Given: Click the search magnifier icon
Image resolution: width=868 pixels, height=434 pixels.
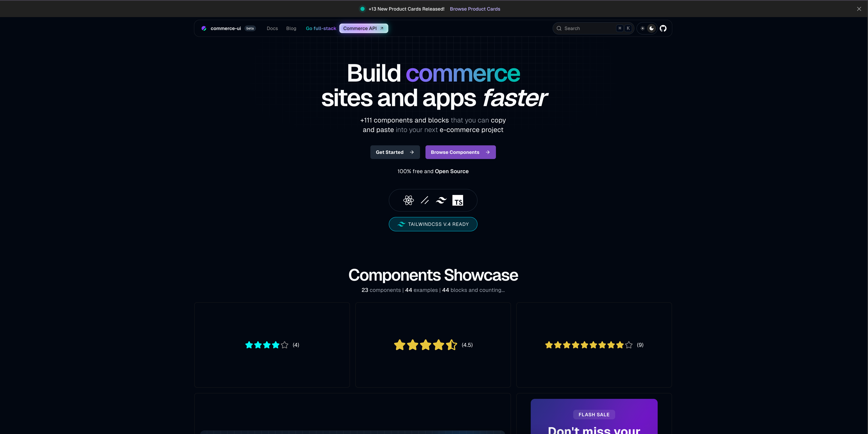Looking at the screenshot, I should (x=559, y=28).
